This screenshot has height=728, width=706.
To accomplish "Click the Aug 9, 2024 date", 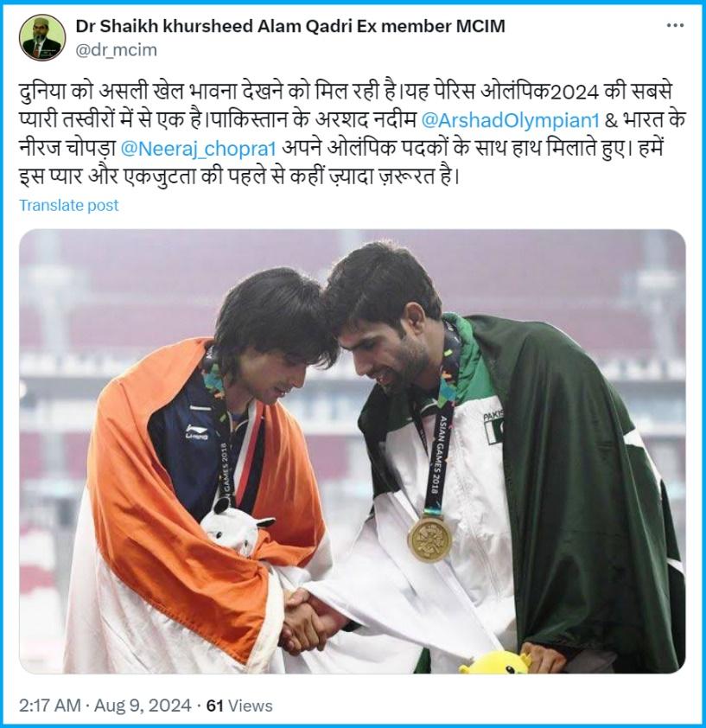I will coord(143,706).
